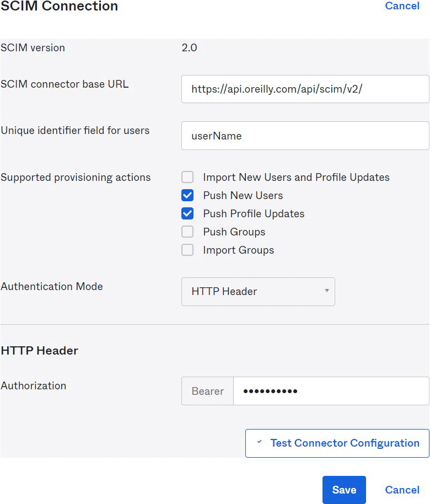This screenshot has width=430, height=504.
Task: Click the 'SCIM connector base URL' label
Action: point(64,84)
